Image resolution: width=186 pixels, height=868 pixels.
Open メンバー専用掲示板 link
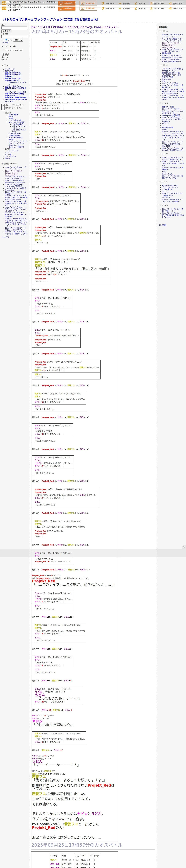[16, 137]
